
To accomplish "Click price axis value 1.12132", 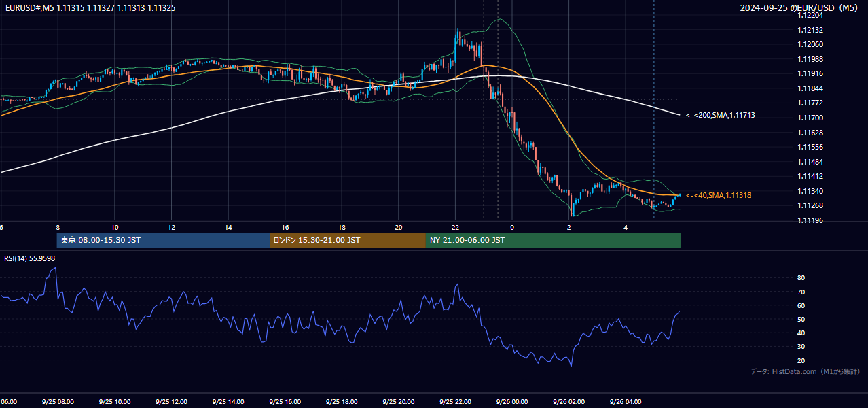I will pos(810,30).
